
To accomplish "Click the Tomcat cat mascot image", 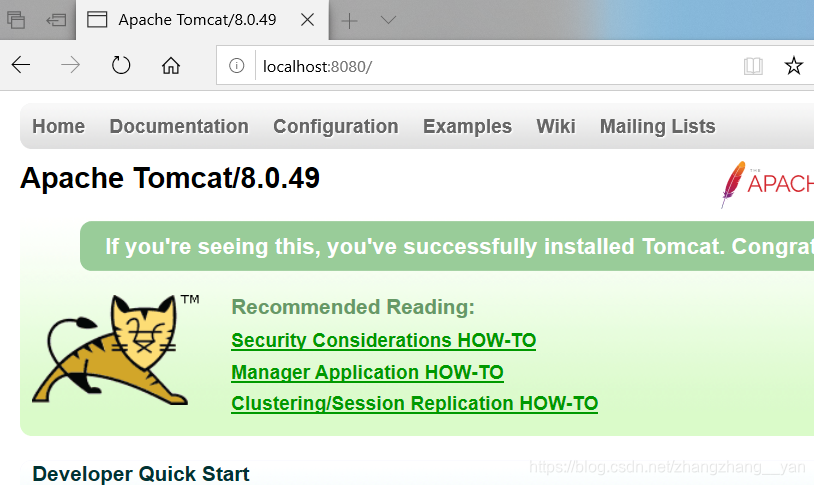I will coord(116,350).
